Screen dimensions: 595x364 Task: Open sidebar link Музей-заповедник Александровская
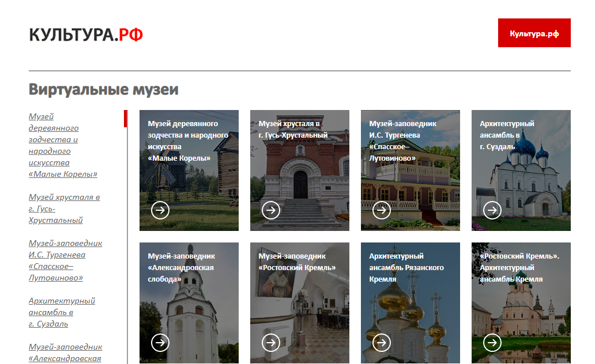pyautogui.click(x=65, y=352)
